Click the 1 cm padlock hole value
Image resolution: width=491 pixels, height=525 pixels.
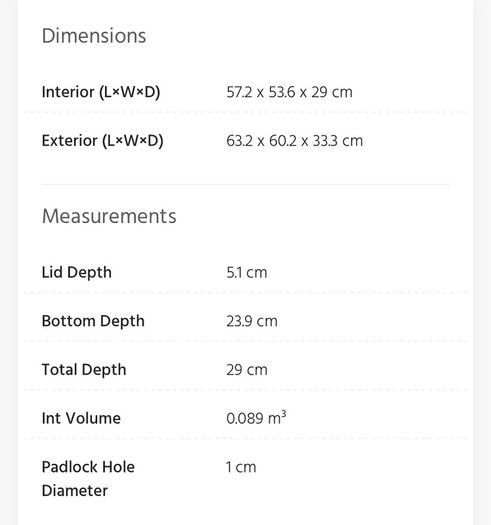coord(241,467)
